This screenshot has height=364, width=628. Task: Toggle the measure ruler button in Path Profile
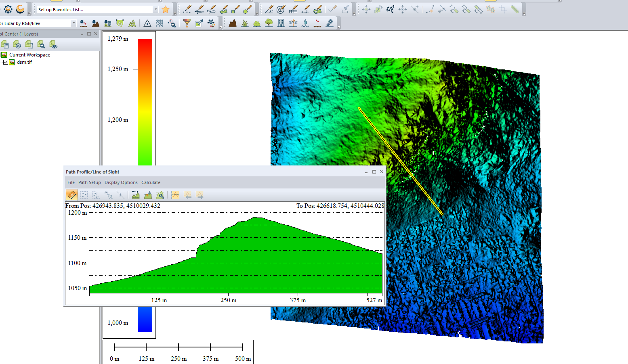pos(72,195)
